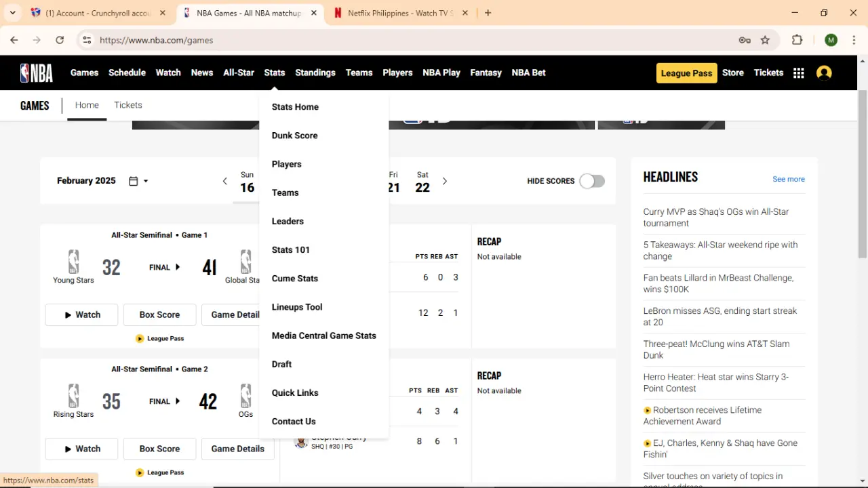Open Box Score for All-Star Semifinal Game 1
This screenshot has height=488, width=868.
(x=159, y=314)
